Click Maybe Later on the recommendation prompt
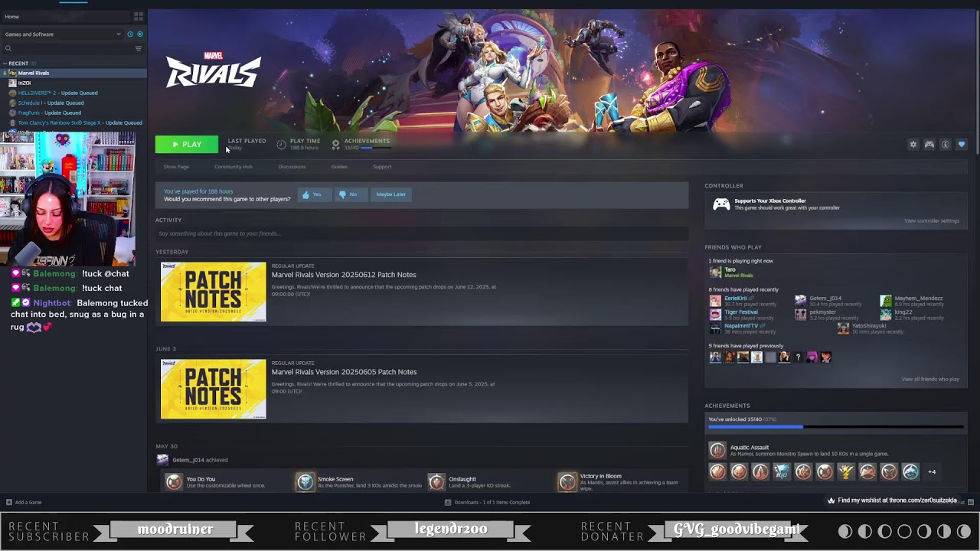This screenshot has width=980, height=551. click(x=390, y=194)
